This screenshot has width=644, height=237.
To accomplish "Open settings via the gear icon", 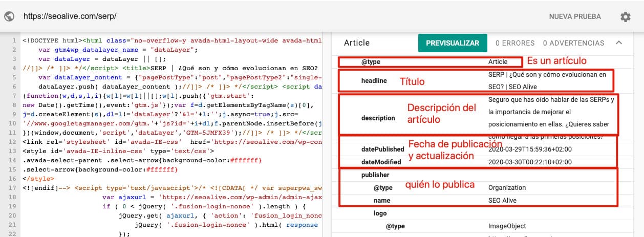I will click(625, 16).
